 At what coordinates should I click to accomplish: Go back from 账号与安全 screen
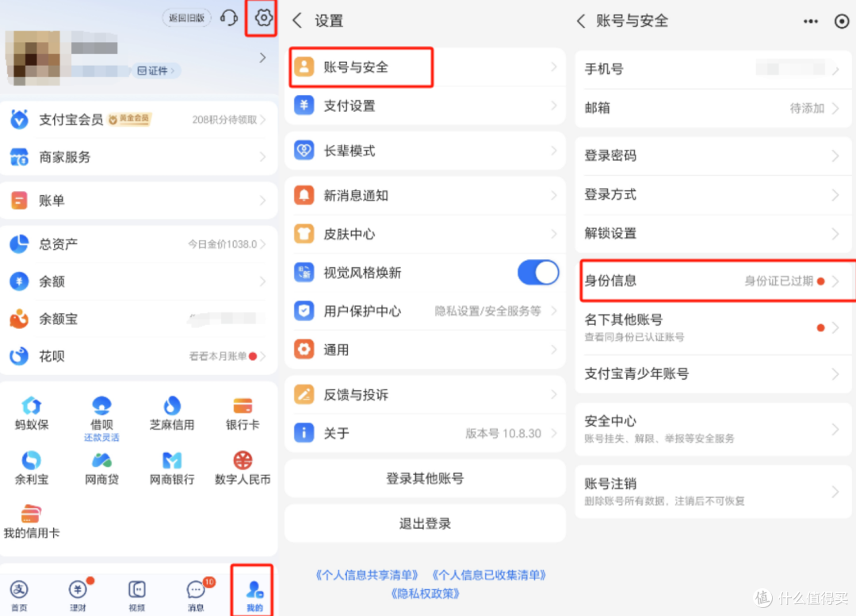[581, 21]
